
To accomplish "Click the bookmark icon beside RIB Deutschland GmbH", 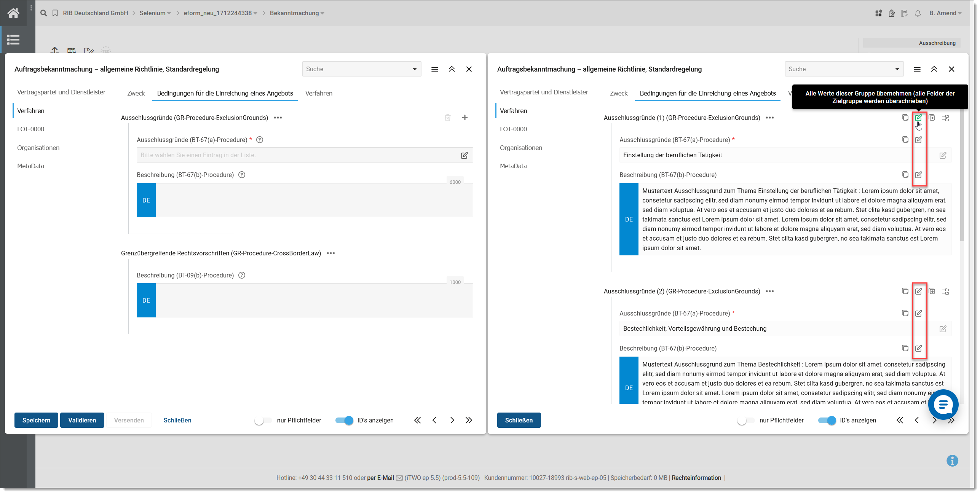I will 55,13.
